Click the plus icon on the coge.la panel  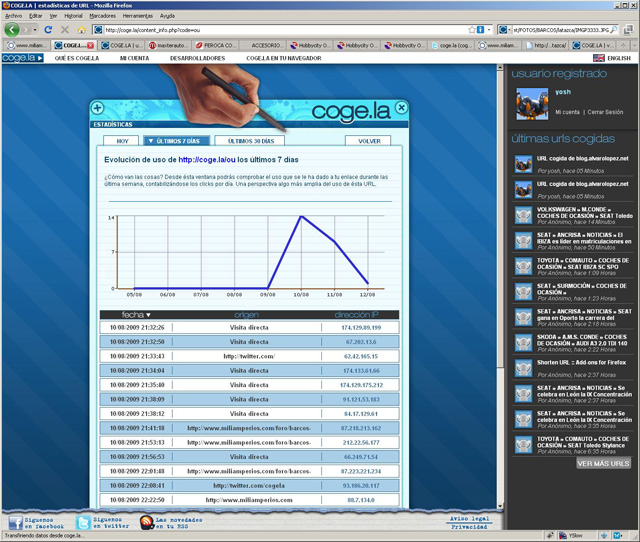(x=97, y=108)
